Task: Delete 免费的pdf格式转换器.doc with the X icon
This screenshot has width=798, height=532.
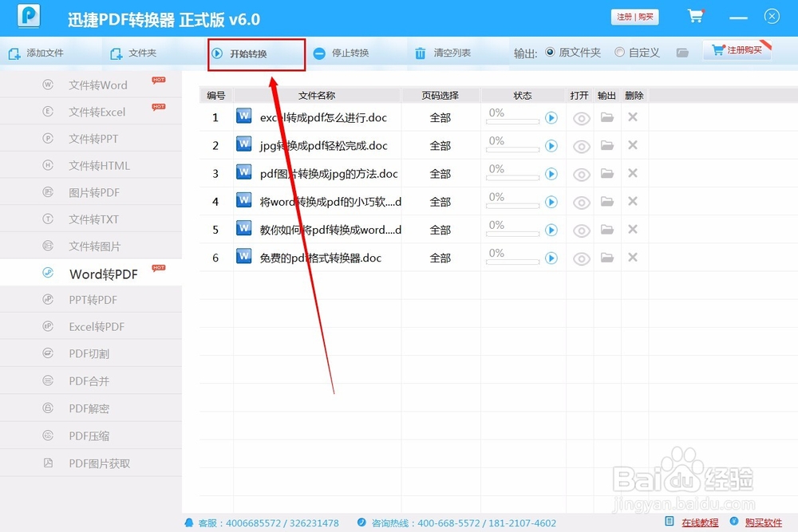Action: pos(633,258)
